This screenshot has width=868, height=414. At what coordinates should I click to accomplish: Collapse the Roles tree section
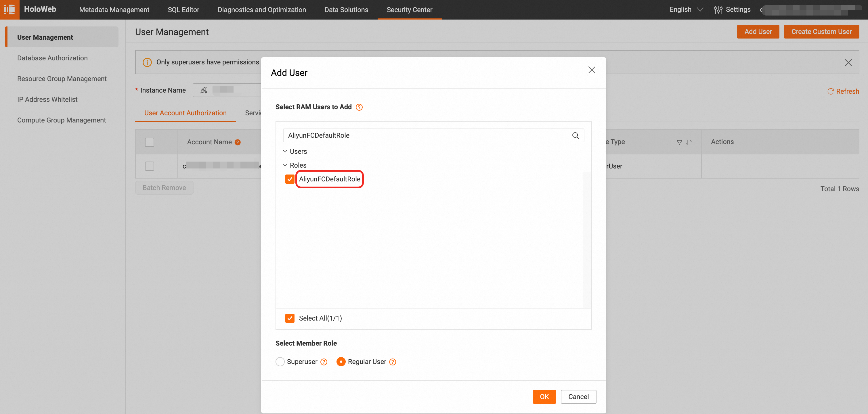285,165
